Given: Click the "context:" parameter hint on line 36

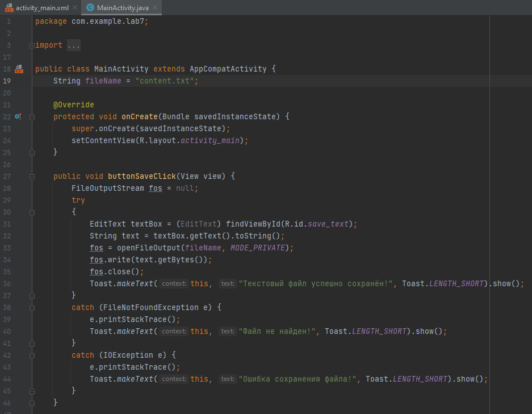Looking at the screenshot, I should pos(174,283).
